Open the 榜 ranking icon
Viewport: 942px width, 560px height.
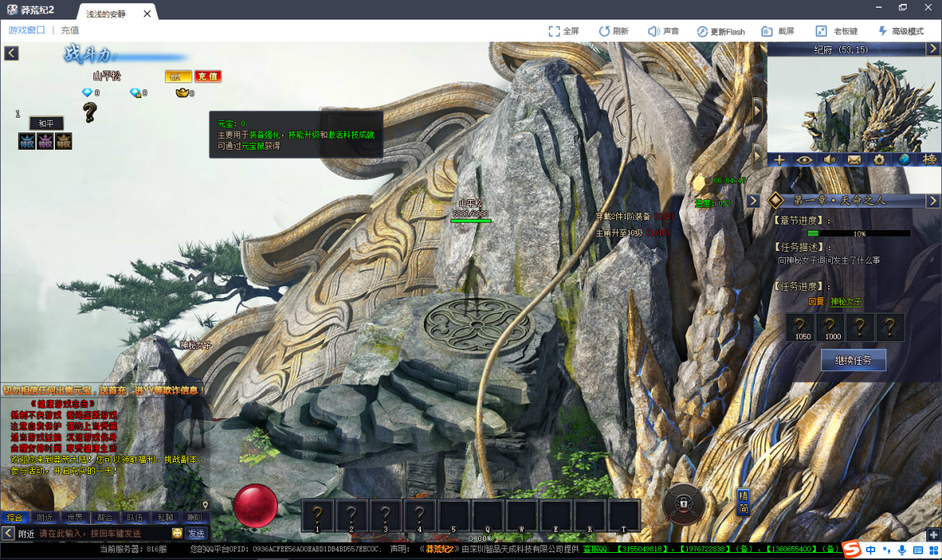pyautogui.click(x=929, y=159)
